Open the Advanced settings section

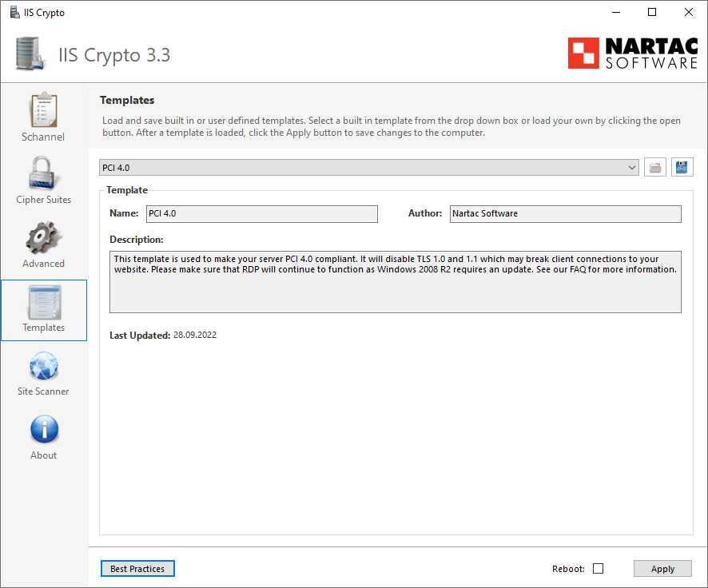[x=43, y=244]
